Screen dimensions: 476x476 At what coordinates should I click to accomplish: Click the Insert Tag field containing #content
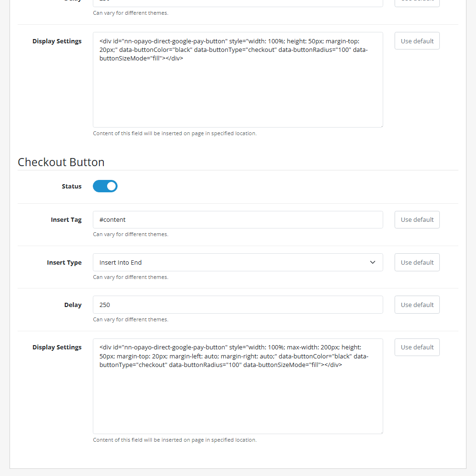[x=238, y=220]
